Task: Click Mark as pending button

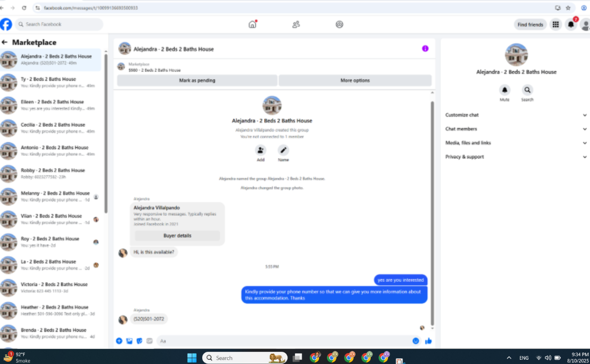Action: (197, 81)
